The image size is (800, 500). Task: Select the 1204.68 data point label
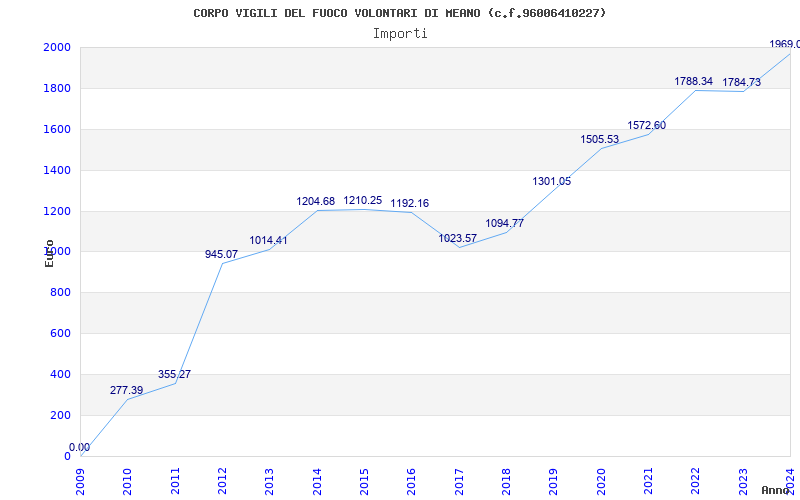click(x=315, y=201)
